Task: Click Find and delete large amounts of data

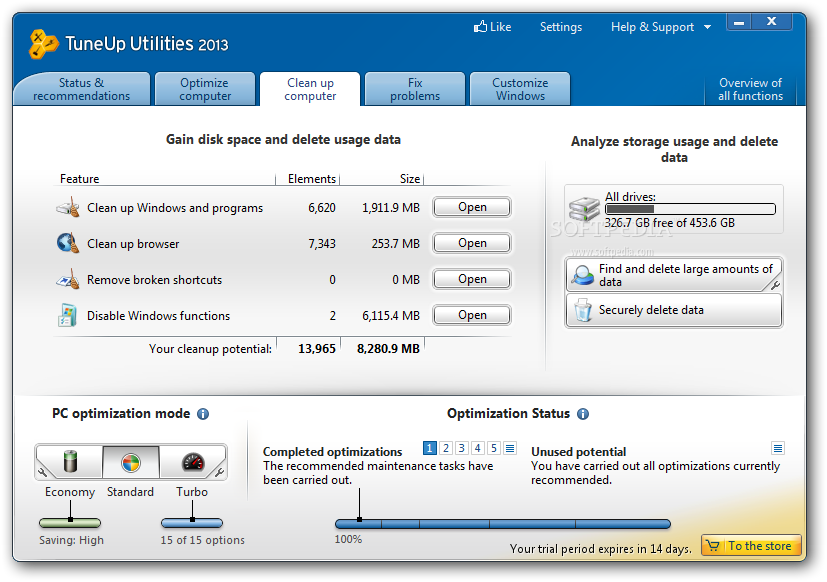Action: pyautogui.click(x=674, y=275)
